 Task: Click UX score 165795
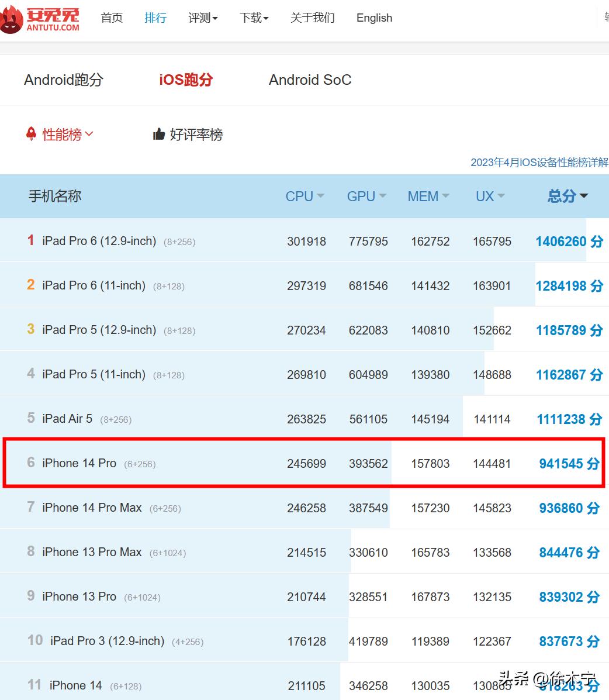click(x=492, y=242)
